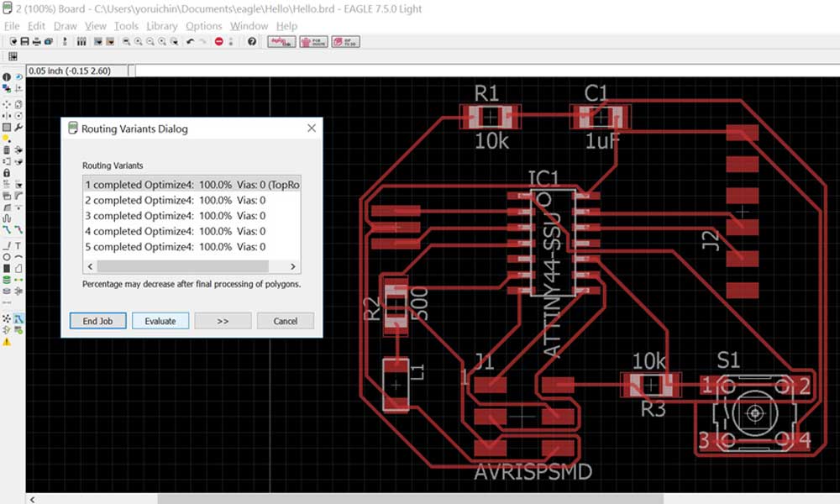Click the PCB Quote toolbar button
This screenshot has height=504, width=840.
pos(313,41)
